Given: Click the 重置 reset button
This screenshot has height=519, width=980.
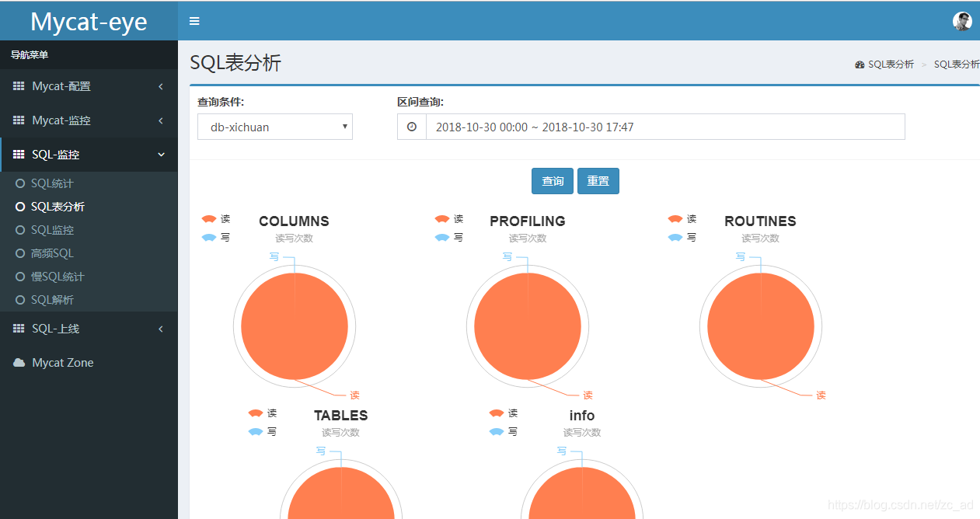Looking at the screenshot, I should (x=598, y=181).
